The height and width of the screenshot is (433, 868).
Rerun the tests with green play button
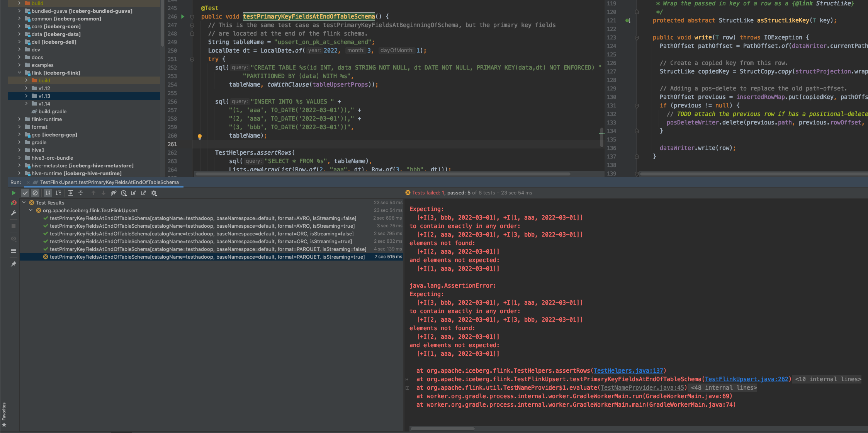coord(14,193)
